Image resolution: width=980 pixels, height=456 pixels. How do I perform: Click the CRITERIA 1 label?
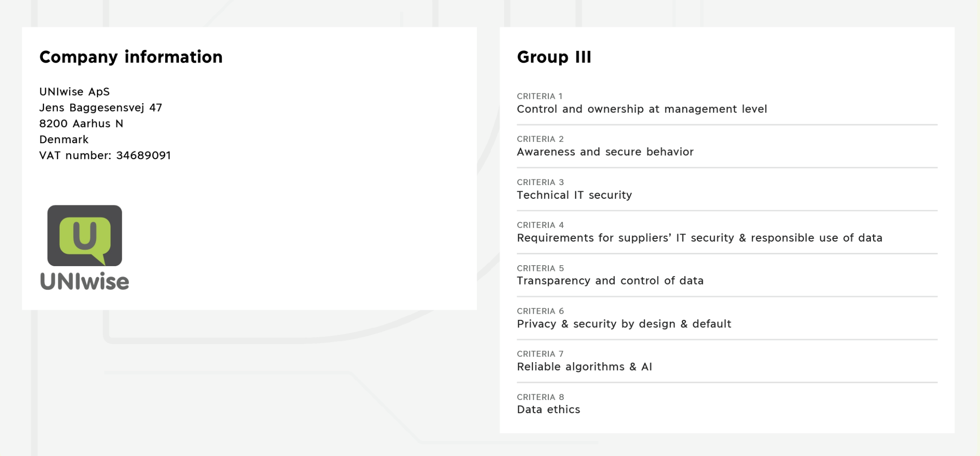pyautogui.click(x=539, y=96)
